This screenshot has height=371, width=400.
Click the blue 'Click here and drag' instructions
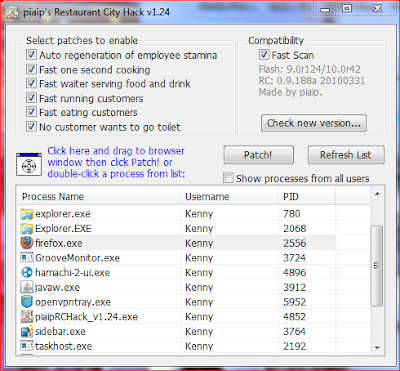click(x=116, y=162)
